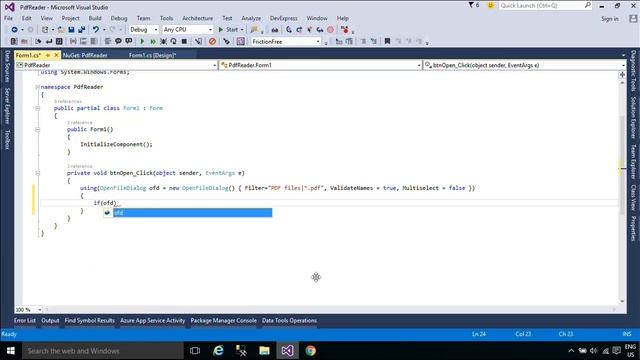
Task: Open the Toolbox side panel
Action: click(7, 140)
